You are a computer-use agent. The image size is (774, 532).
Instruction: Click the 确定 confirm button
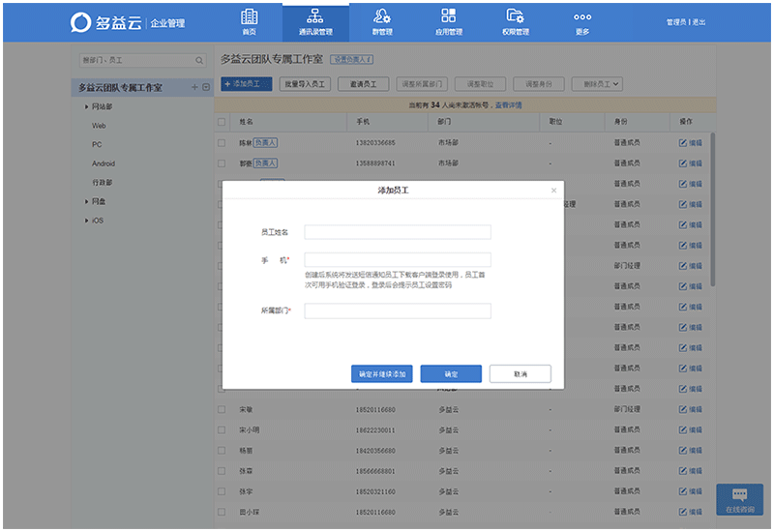pyautogui.click(x=451, y=374)
